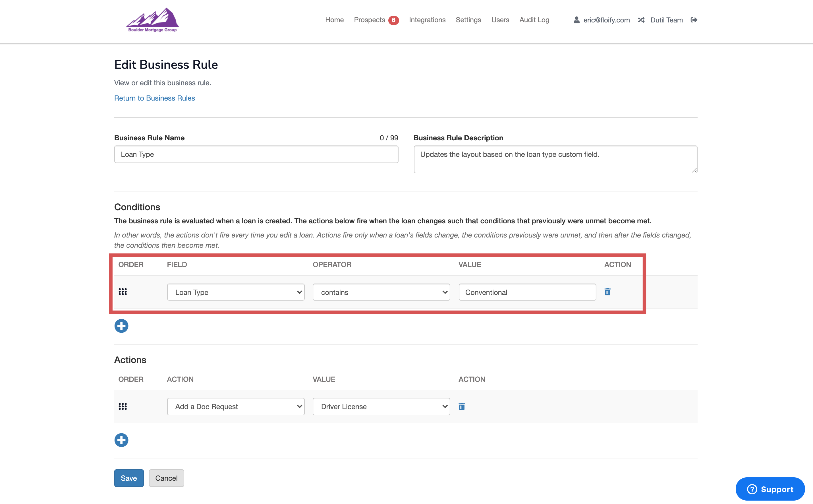This screenshot has width=813, height=504.
Task: Click the FIELD column header
Action: pos(177,265)
